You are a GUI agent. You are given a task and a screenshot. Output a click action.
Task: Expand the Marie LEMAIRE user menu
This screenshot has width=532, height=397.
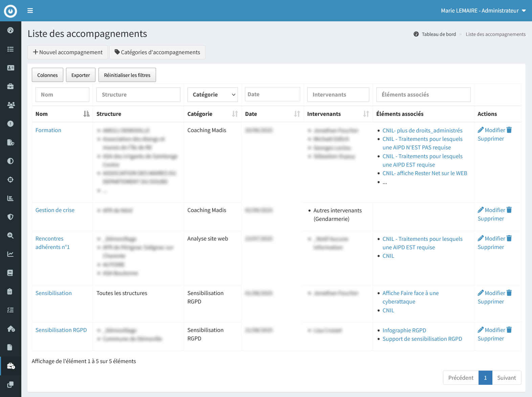coord(483,11)
